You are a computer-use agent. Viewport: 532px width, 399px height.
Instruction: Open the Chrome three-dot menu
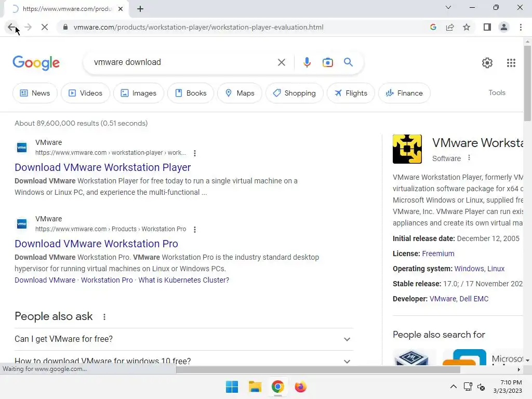[521, 27]
